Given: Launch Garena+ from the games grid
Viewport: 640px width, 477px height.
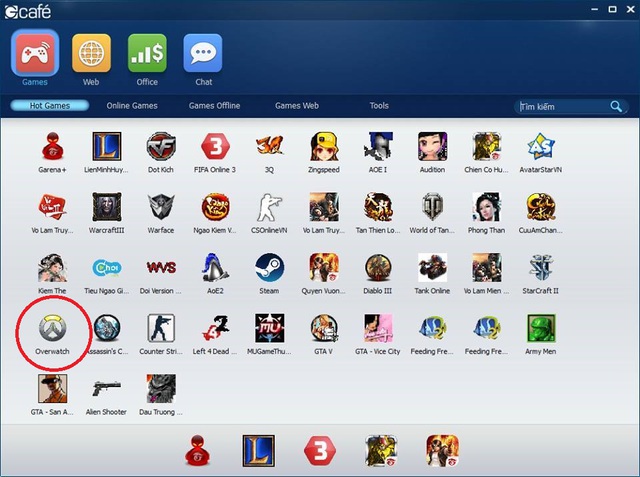Looking at the screenshot, I should pos(52,153).
